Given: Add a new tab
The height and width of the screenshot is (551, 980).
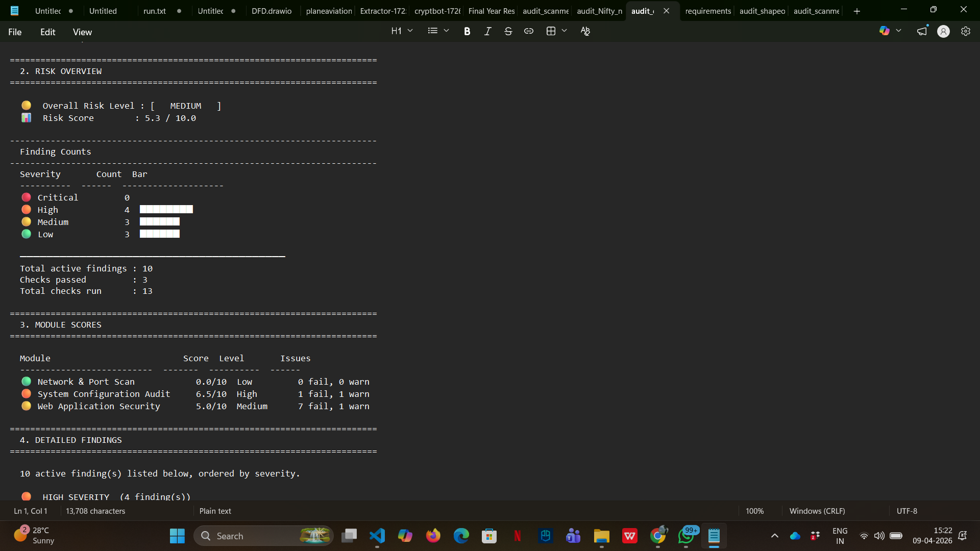Looking at the screenshot, I should tap(856, 11).
